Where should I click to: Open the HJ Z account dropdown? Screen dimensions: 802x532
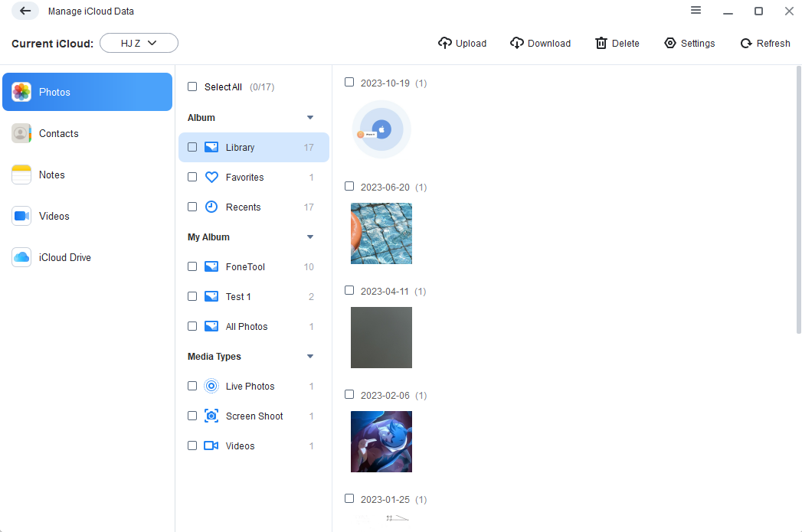(x=139, y=43)
